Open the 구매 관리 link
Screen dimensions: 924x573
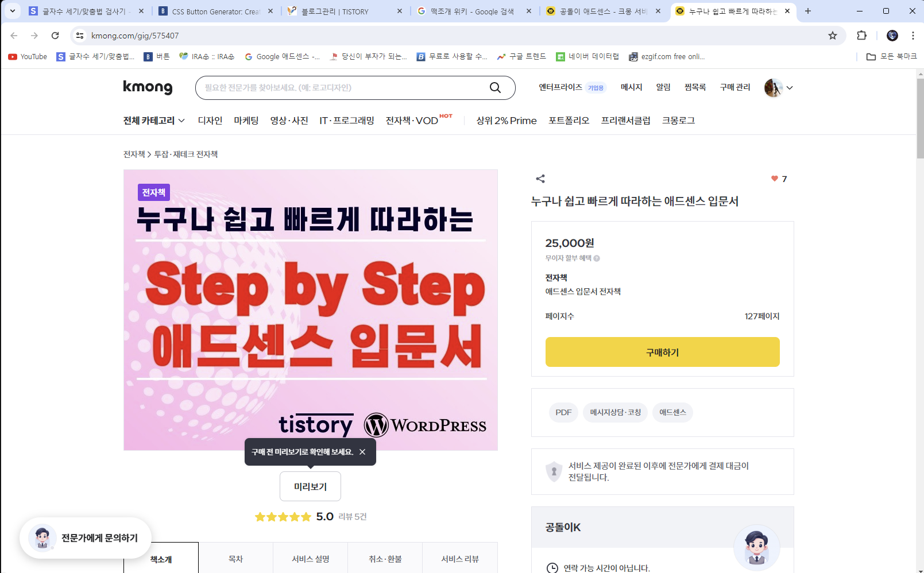click(x=735, y=87)
